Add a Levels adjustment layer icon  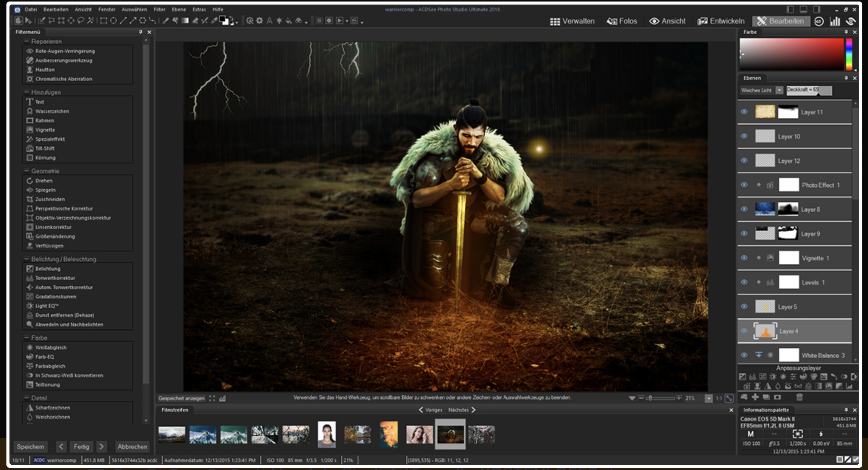753,377
